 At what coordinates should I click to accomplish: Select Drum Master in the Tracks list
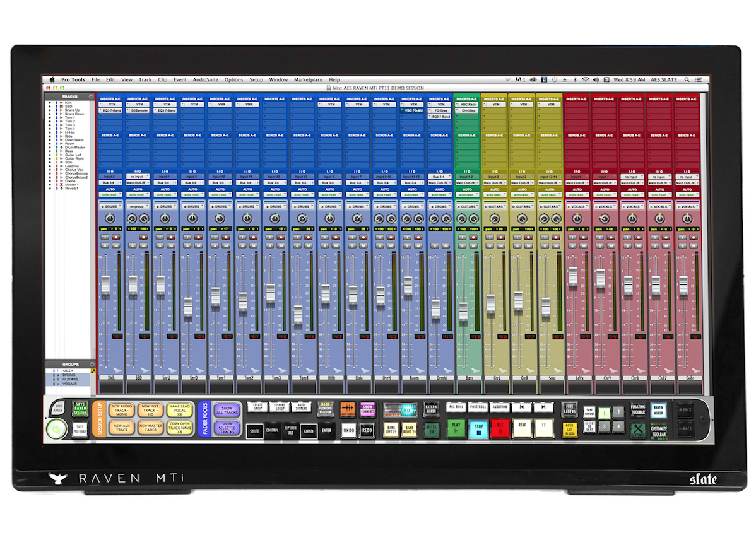click(x=74, y=148)
